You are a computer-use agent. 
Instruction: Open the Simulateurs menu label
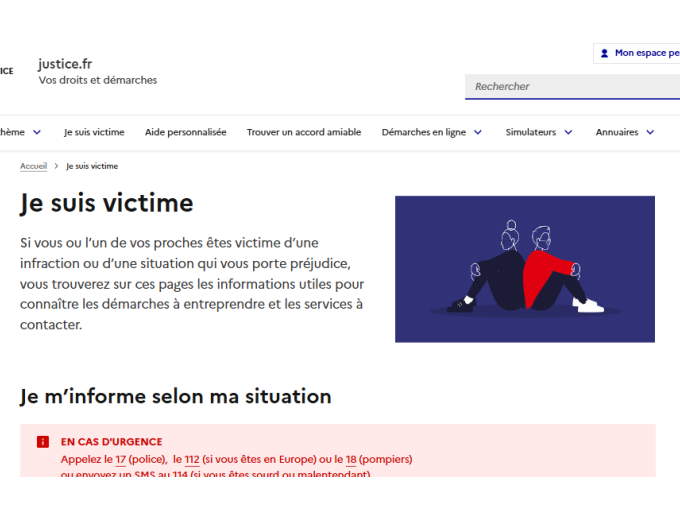[530, 132]
